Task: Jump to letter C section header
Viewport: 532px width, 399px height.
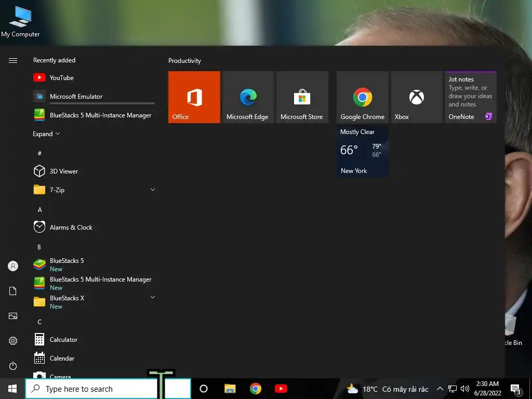Action: [39, 322]
